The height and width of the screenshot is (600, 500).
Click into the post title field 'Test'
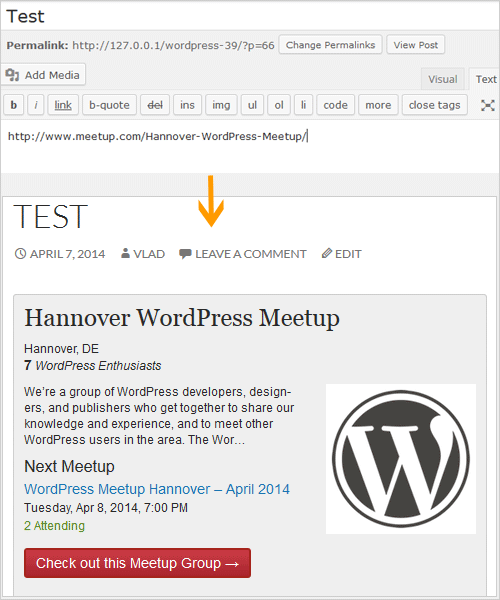click(250, 16)
